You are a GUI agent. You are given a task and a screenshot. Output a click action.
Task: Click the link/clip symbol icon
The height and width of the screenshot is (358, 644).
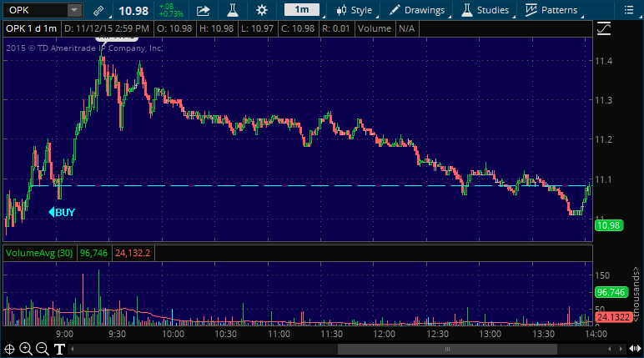pyautogui.click(x=98, y=10)
